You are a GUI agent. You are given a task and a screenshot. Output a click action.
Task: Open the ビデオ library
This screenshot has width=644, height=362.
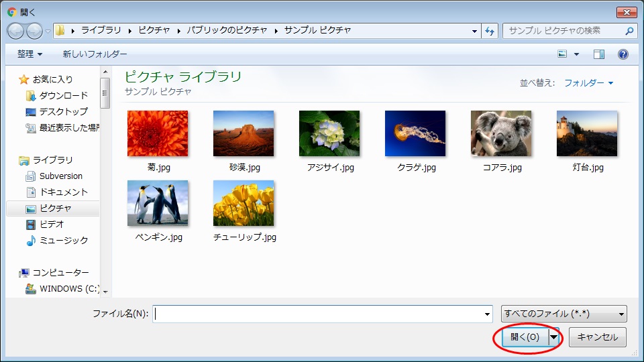[x=52, y=224]
